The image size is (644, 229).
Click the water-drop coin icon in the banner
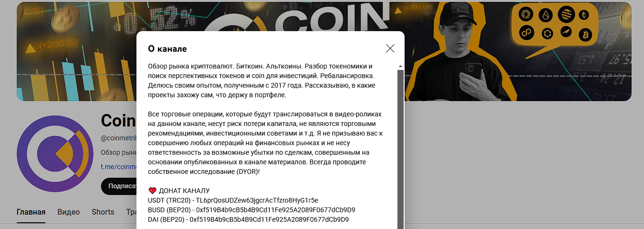tap(546, 15)
